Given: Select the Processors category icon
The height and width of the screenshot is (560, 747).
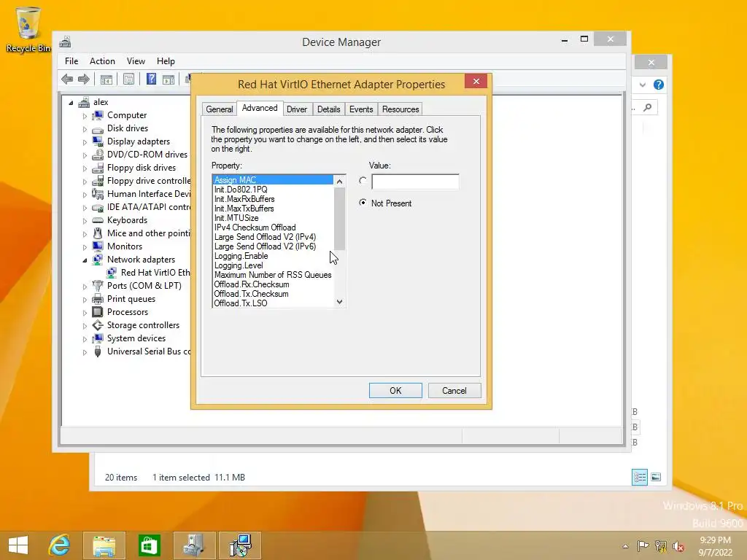Looking at the screenshot, I should click(98, 312).
